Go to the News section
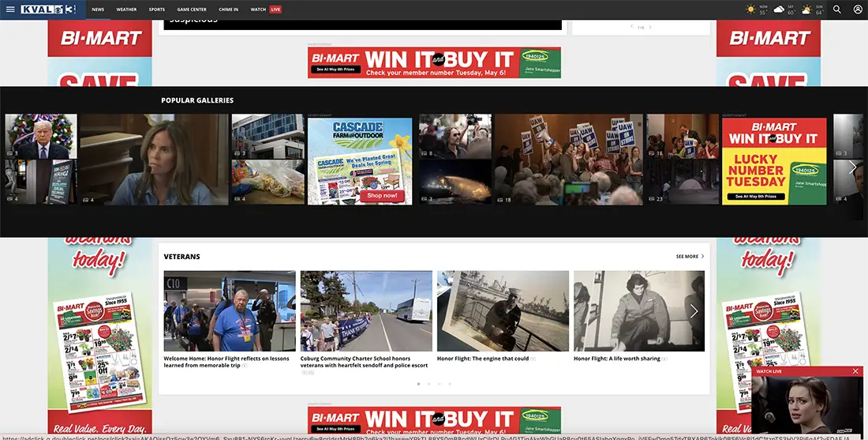The width and height of the screenshot is (868, 440). (x=98, y=9)
